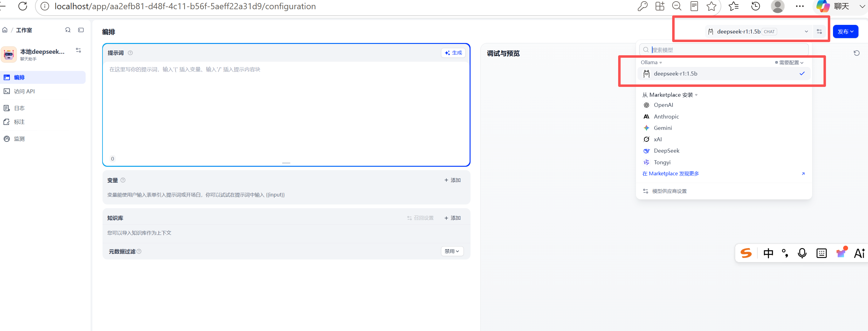This screenshot has height=331, width=868.
Task: Focus the browser address bar URL
Action: pyautogui.click(x=185, y=6)
